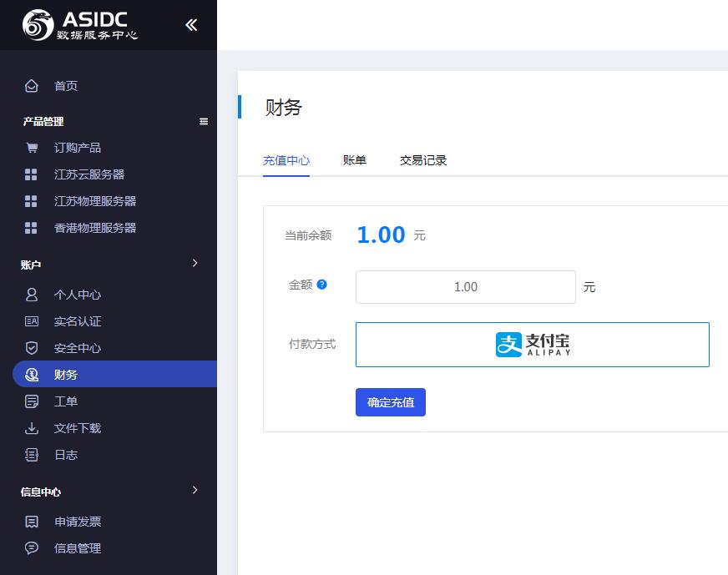Image resolution: width=728 pixels, height=575 pixels.
Task: Click the grid icon beside 江苏云服务器
Action: coord(31,174)
